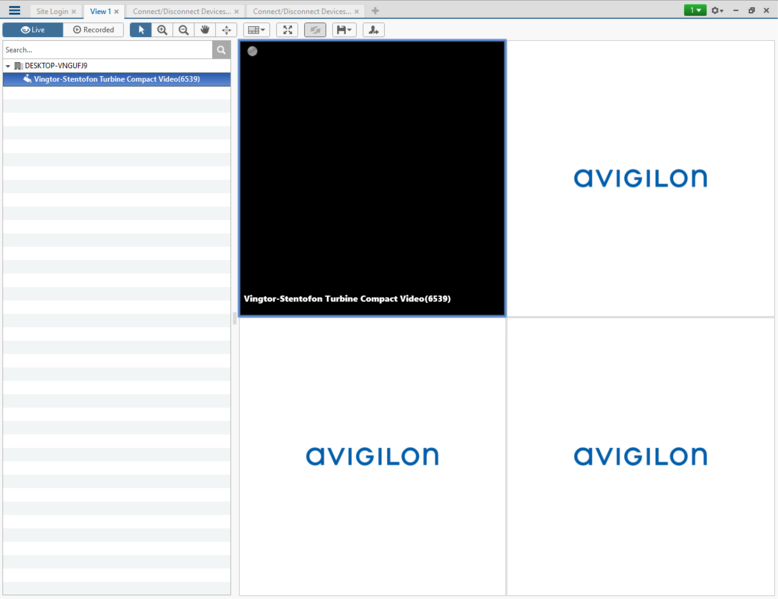The image size is (778, 599).
Task: Switch to the Site Login tab
Action: pos(52,11)
